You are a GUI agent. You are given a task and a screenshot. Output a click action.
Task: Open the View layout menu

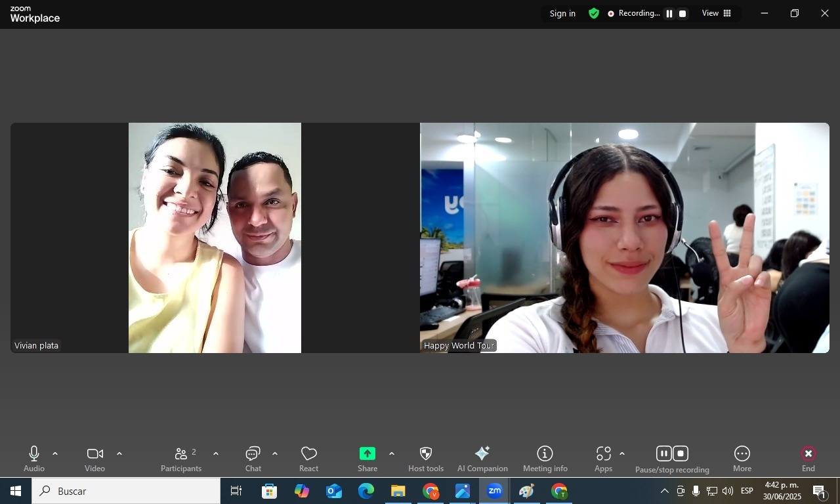[x=717, y=14]
